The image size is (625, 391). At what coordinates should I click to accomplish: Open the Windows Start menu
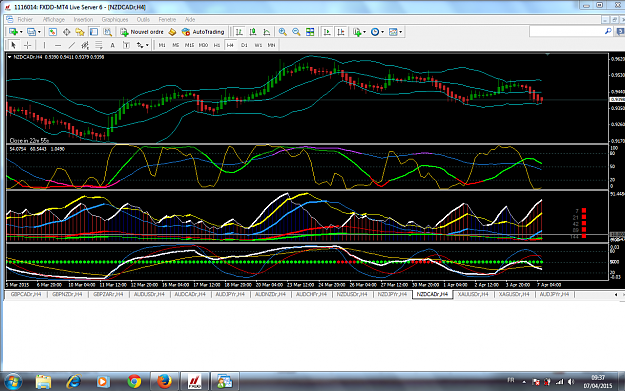[x=13, y=382]
